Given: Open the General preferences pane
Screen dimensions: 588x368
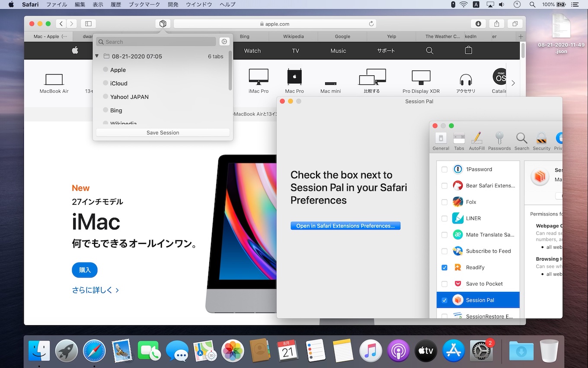Looking at the screenshot, I should click(x=441, y=142).
